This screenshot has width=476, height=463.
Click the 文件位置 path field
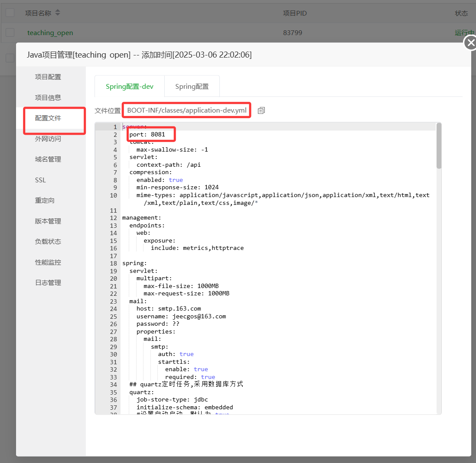click(186, 110)
